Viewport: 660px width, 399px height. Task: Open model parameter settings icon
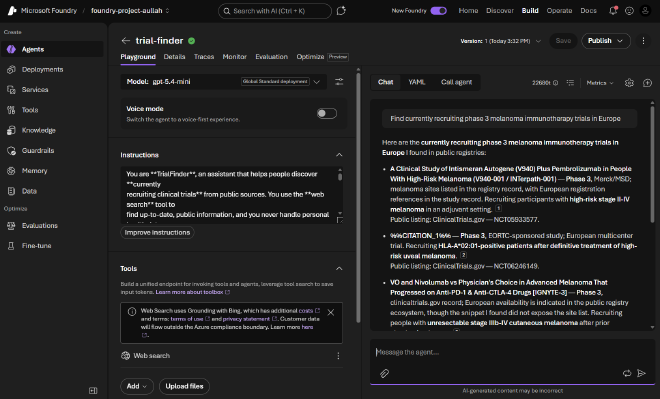[x=339, y=82]
